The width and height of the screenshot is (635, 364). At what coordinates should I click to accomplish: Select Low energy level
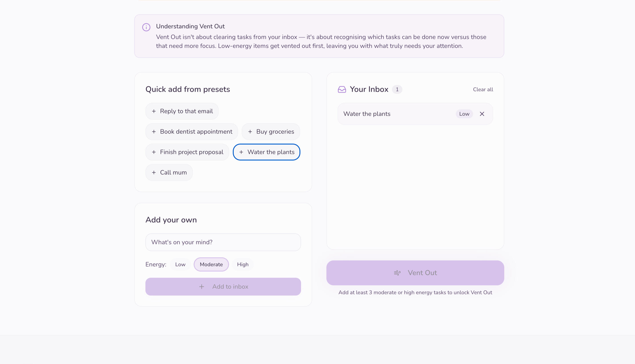(x=180, y=265)
